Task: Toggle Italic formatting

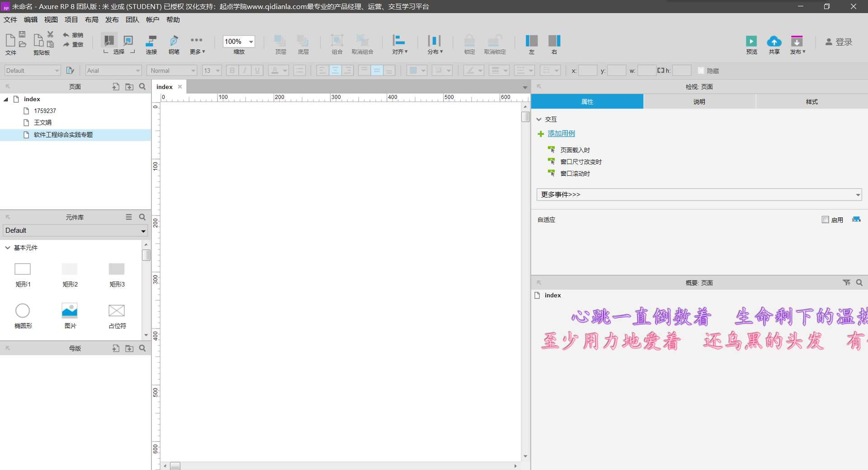Action: coord(245,70)
